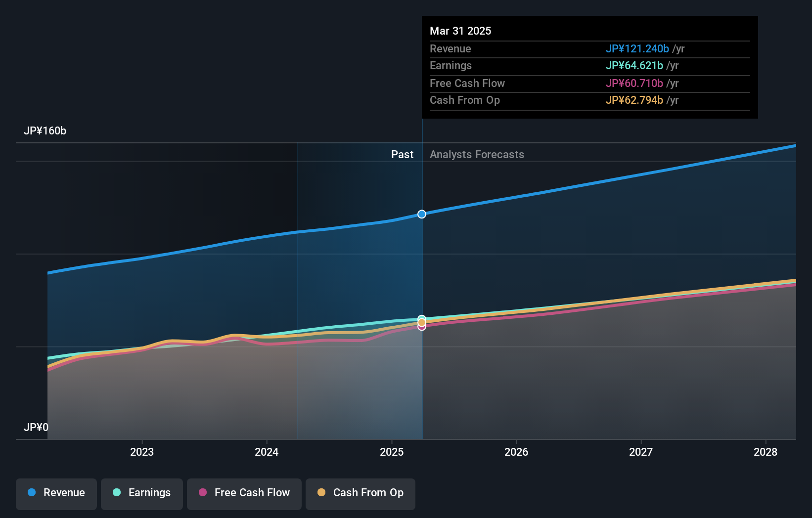Click the Cash From Op orange data point marker
Screen dimensions: 812x518
[x=422, y=323]
